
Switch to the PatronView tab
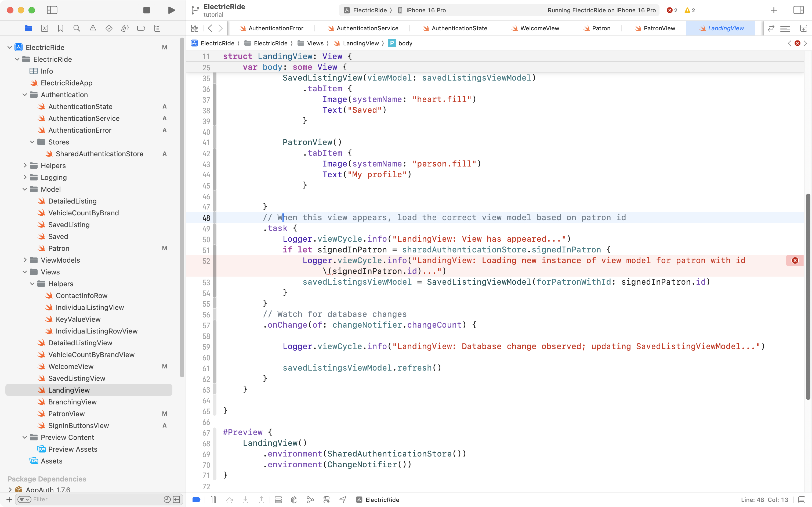click(x=659, y=28)
